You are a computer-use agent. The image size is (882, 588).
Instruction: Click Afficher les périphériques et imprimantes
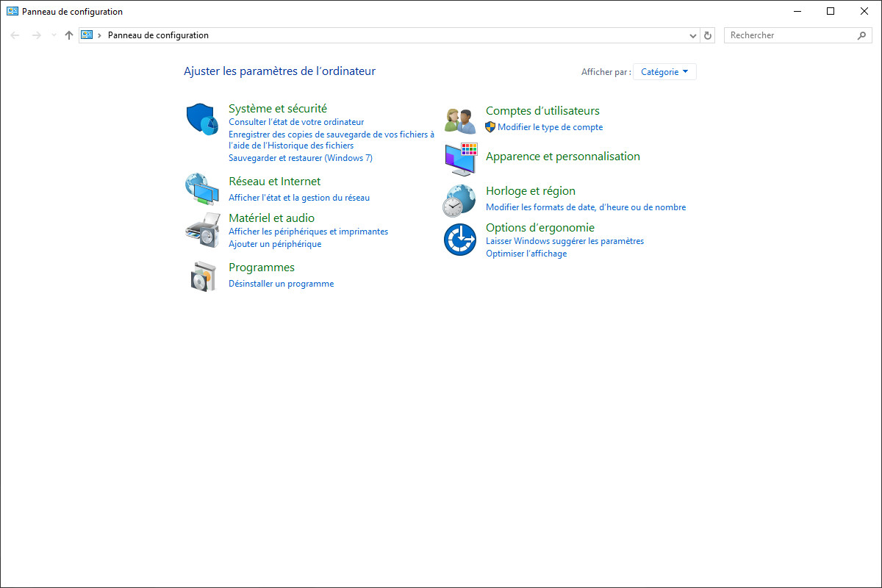(309, 232)
